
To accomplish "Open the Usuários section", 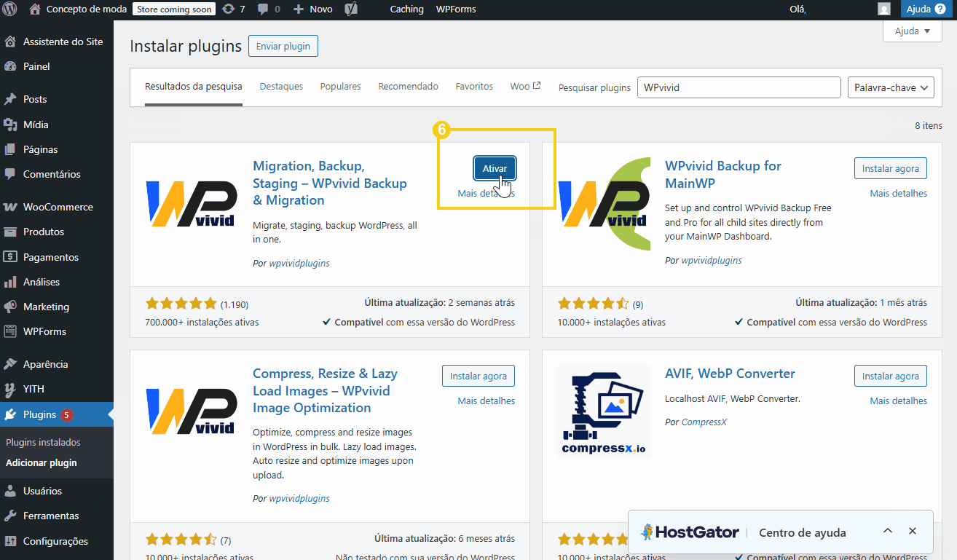I will pyautogui.click(x=57, y=491).
